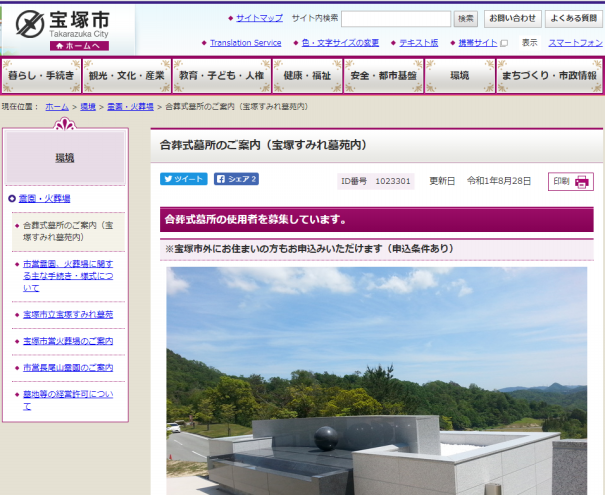Open 霊園・火葬場 sidebar link
This screenshot has height=495, width=605.
(x=44, y=199)
